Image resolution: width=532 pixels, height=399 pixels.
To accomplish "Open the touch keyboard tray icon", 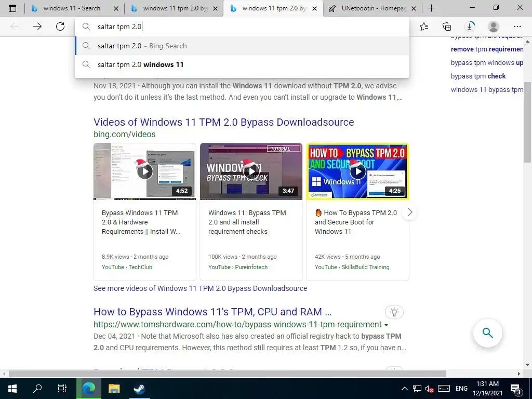I will tap(444, 389).
